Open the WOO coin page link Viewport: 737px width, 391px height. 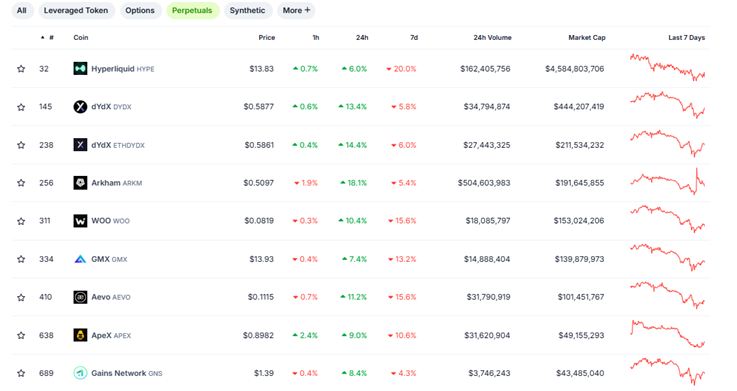point(110,221)
